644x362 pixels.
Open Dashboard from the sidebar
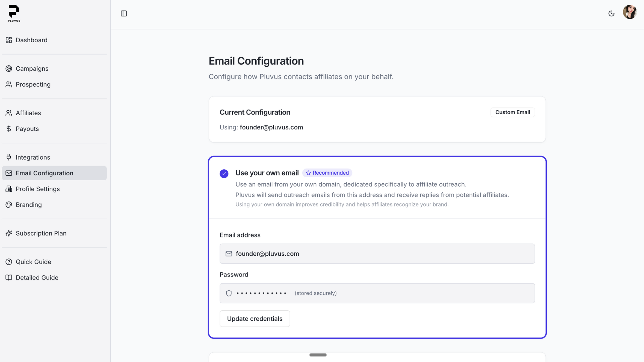(x=54, y=40)
